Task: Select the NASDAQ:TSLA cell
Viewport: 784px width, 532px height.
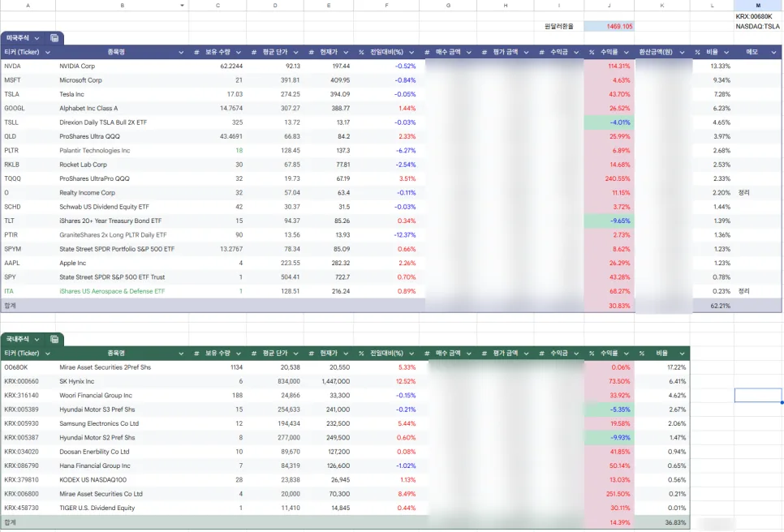Action: (x=758, y=27)
